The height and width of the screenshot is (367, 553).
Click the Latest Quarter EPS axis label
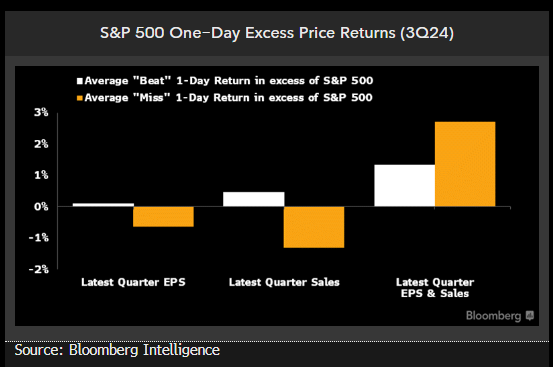(133, 282)
